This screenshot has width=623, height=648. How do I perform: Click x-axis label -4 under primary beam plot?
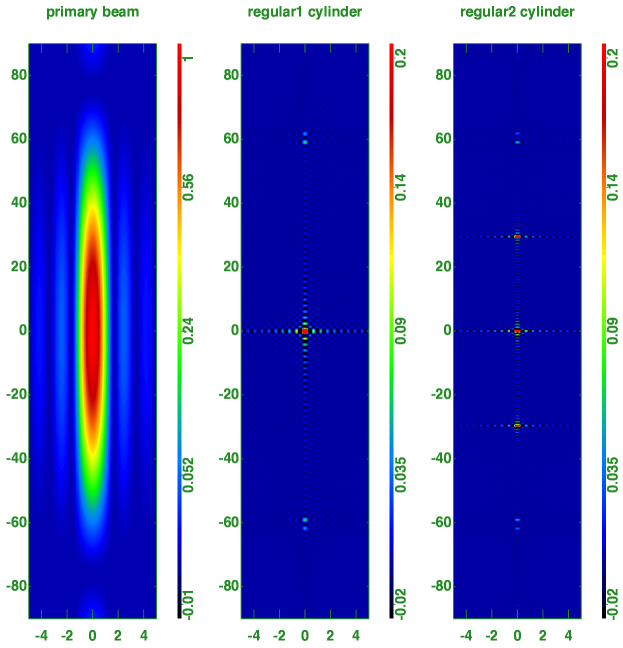click(x=41, y=635)
